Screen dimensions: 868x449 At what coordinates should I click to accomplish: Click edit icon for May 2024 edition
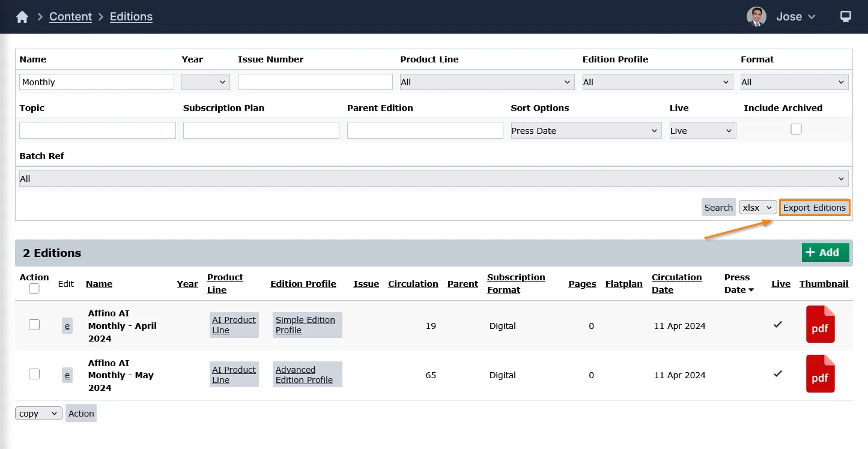[x=67, y=376]
